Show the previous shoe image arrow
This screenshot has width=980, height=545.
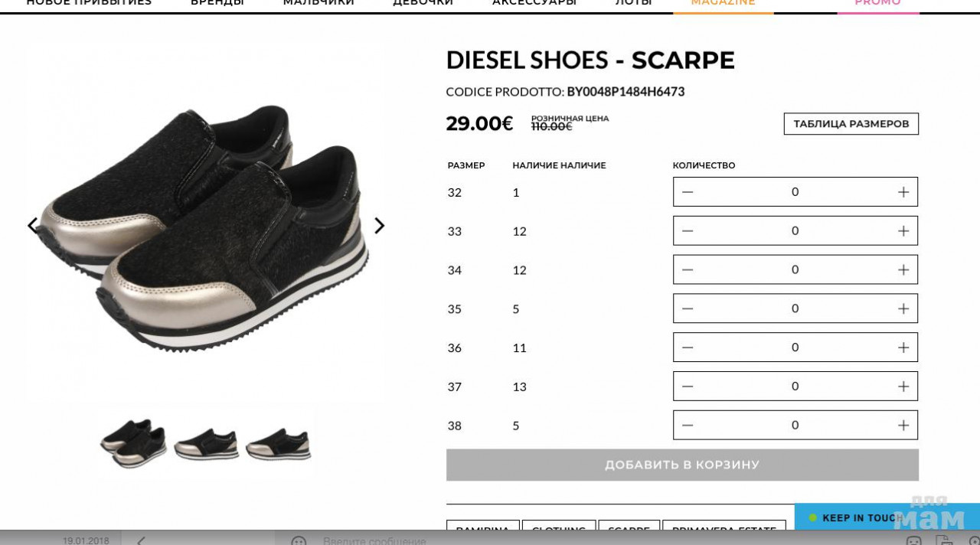click(x=33, y=226)
